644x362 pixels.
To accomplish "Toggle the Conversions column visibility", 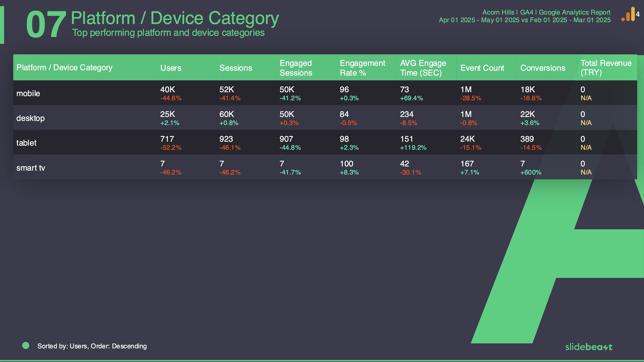I will tap(543, 68).
